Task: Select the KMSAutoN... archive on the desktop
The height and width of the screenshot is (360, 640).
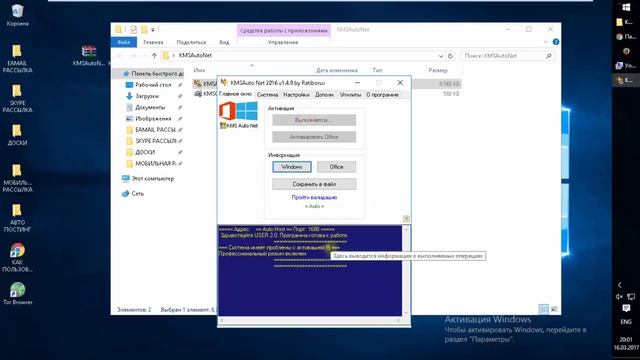Action: click(89, 55)
